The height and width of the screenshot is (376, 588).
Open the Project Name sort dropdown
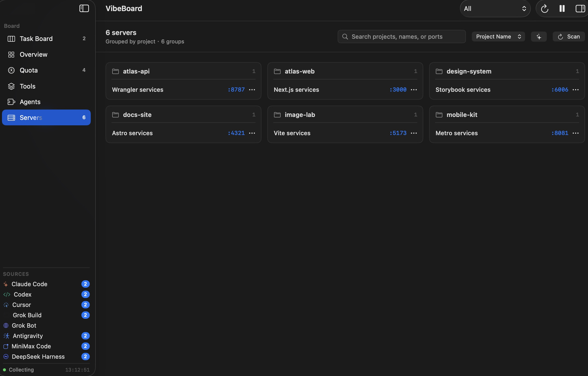[498, 37]
